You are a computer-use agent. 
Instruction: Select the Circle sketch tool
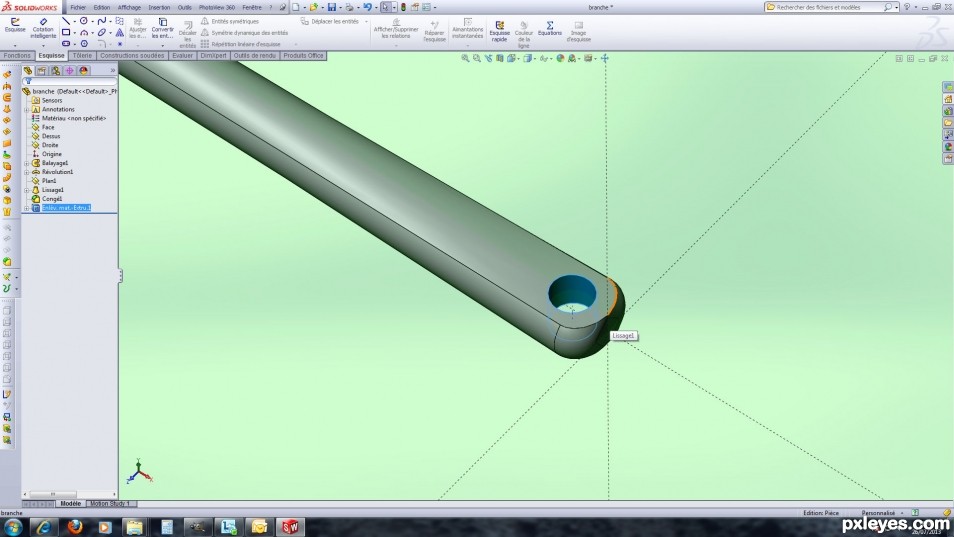84,21
